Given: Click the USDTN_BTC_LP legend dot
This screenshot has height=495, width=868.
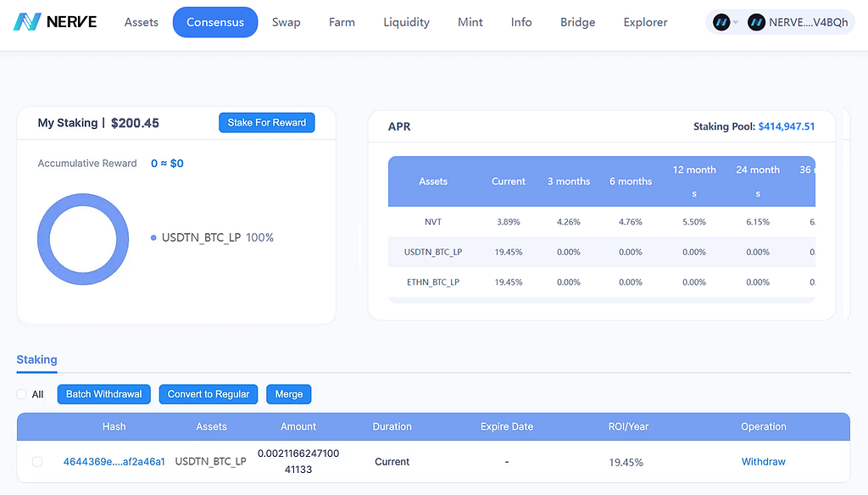Looking at the screenshot, I should pyautogui.click(x=153, y=237).
